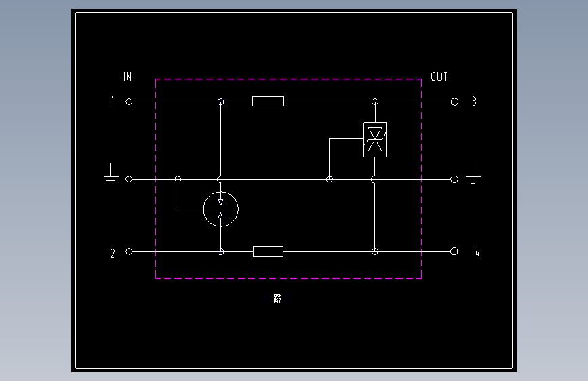Select the TVS diode box symbol

coord(374,140)
